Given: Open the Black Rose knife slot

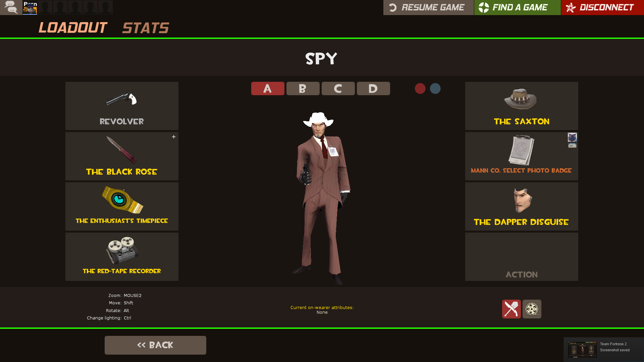Looking at the screenshot, I should [x=122, y=156].
